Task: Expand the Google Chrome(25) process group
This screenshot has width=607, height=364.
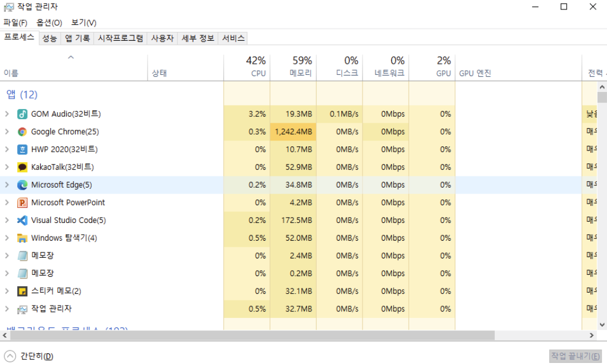Action: pos(7,132)
